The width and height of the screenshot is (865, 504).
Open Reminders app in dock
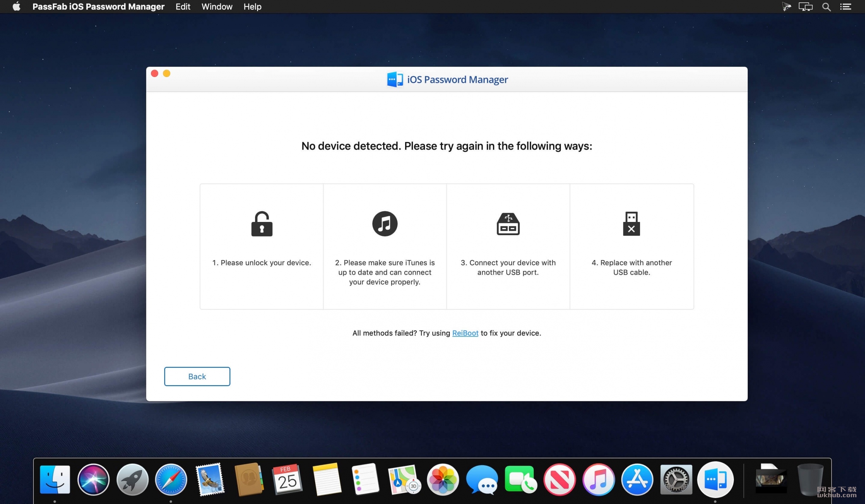point(365,479)
